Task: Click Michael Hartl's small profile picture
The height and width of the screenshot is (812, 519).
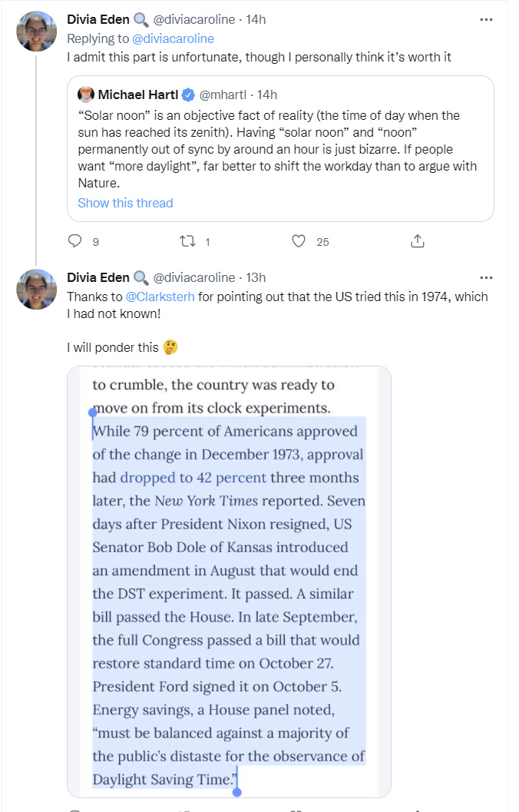Action: tap(86, 94)
